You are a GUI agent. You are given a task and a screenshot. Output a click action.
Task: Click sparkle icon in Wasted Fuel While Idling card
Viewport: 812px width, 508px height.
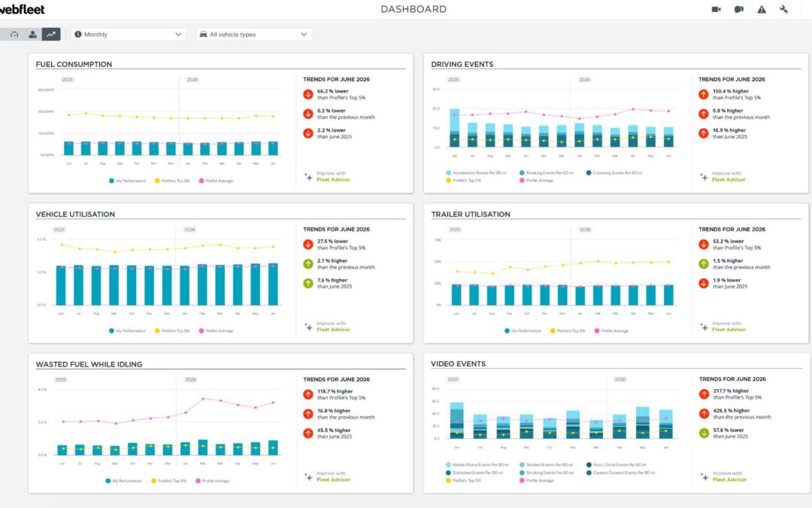(308, 476)
